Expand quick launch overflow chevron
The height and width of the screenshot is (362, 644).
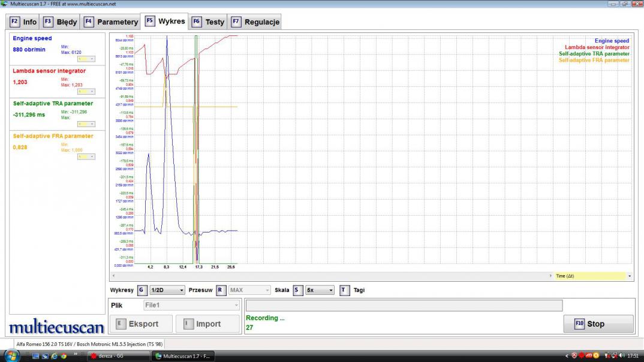coord(75,354)
